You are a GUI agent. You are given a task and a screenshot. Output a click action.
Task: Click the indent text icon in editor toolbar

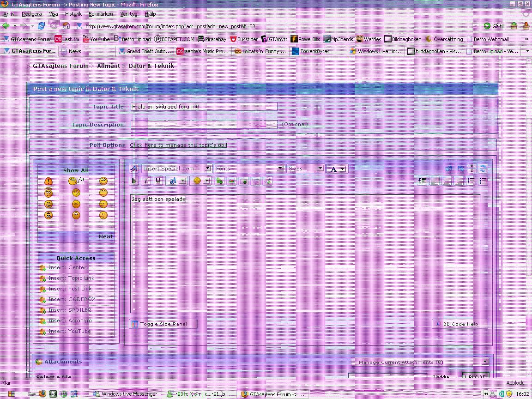pos(422,181)
